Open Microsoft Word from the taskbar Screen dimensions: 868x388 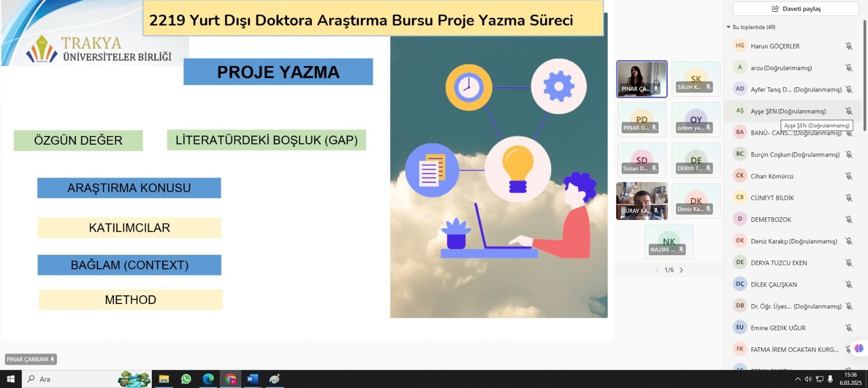point(252,379)
